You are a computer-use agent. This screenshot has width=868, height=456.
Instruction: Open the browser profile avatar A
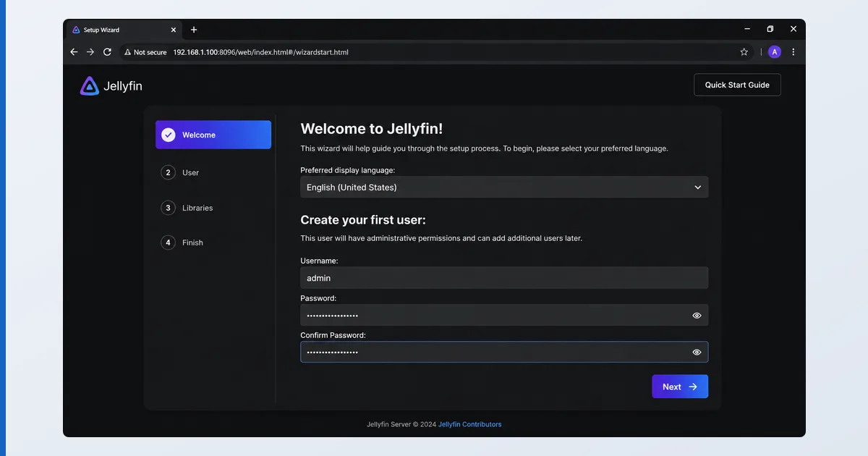[775, 52]
